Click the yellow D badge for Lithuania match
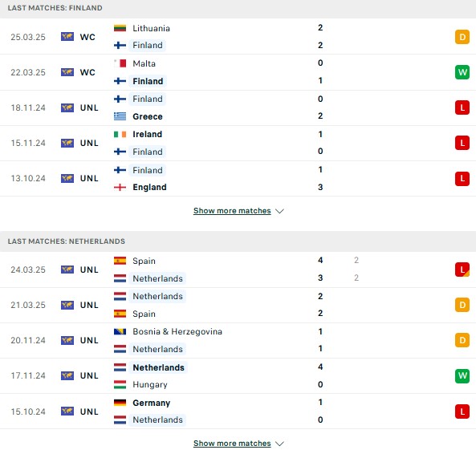 (x=462, y=37)
